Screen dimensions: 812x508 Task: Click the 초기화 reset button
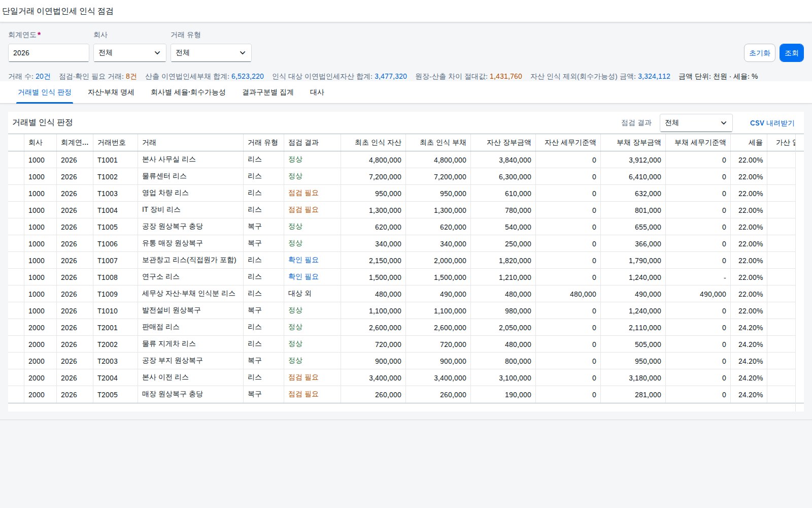(760, 53)
